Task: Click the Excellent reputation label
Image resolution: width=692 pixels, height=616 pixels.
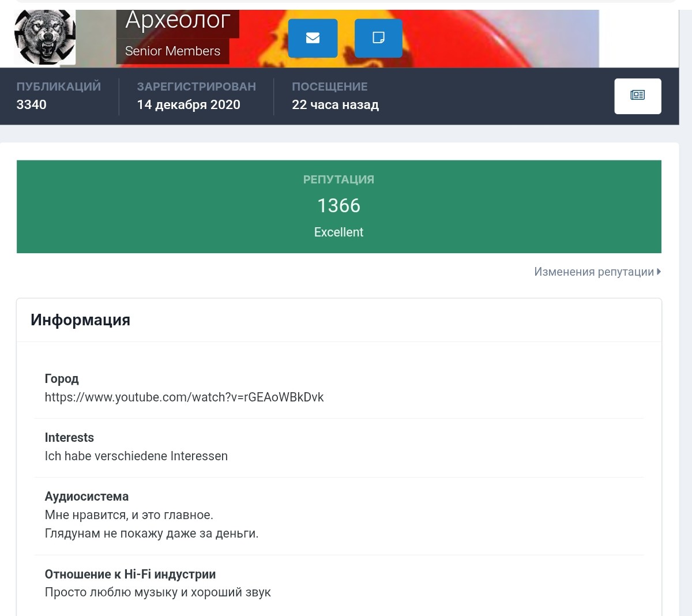Action: click(x=339, y=232)
